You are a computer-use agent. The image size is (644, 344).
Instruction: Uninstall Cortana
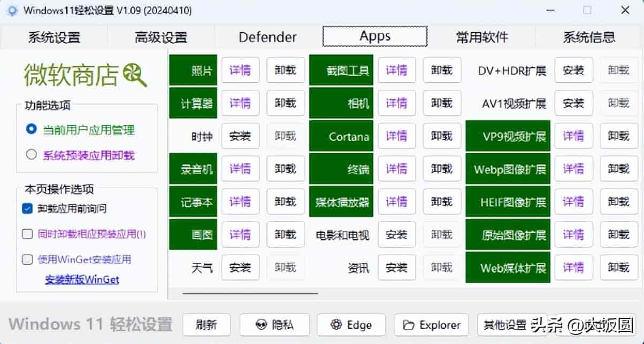tap(442, 136)
